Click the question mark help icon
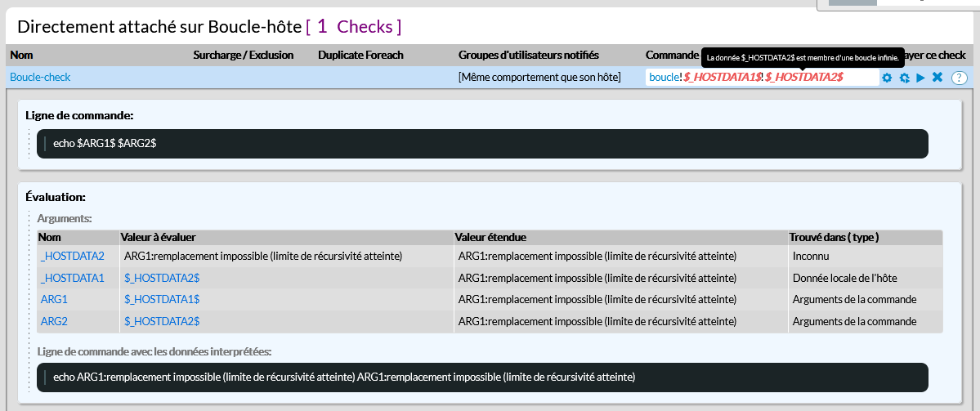The width and height of the screenshot is (980, 411). pyautogui.click(x=959, y=78)
